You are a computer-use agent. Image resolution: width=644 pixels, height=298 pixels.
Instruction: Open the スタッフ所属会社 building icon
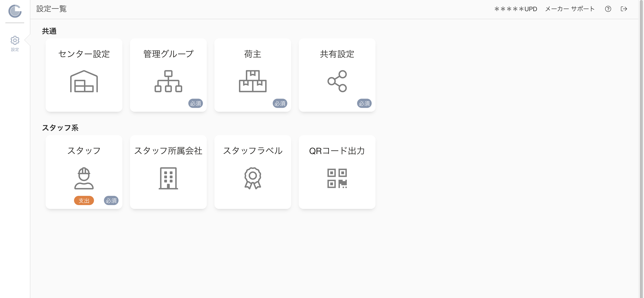coord(168,178)
